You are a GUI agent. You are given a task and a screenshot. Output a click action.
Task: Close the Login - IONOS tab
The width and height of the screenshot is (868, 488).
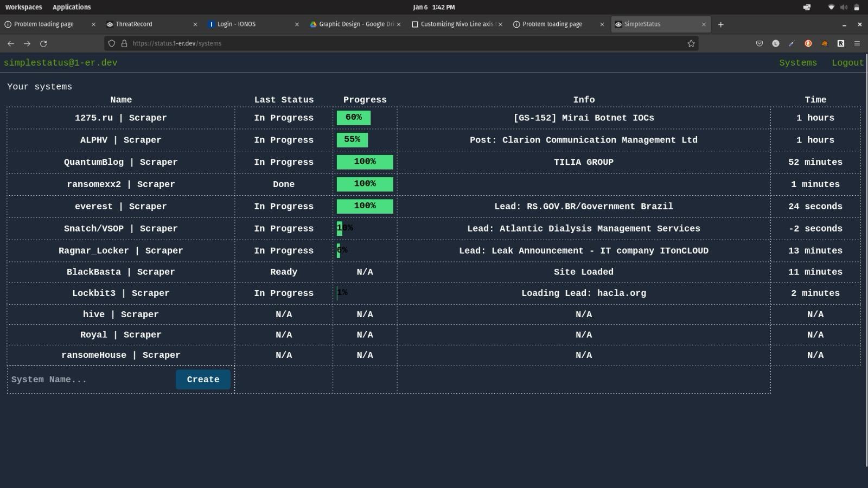(297, 24)
